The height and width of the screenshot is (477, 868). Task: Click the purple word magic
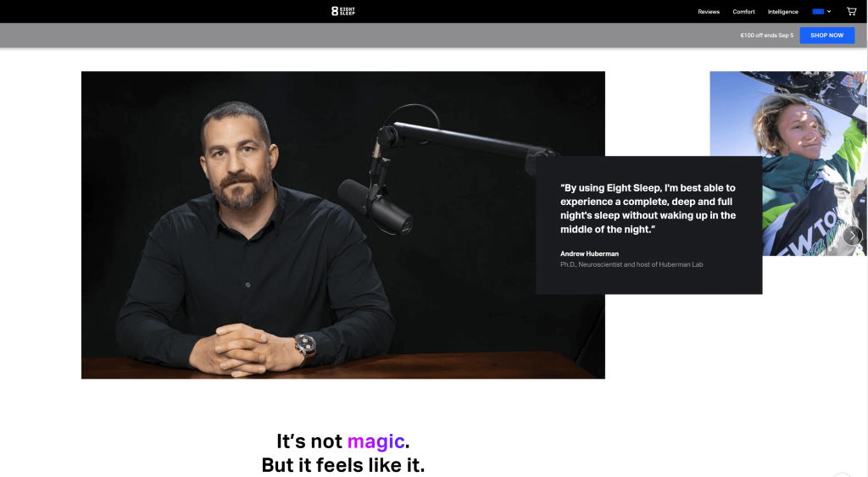(x=376, y=441)
